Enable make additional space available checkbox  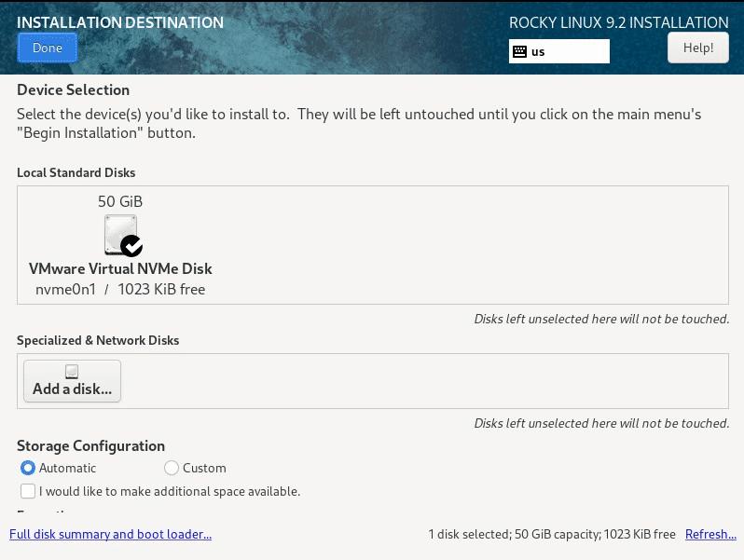[28, 491]
